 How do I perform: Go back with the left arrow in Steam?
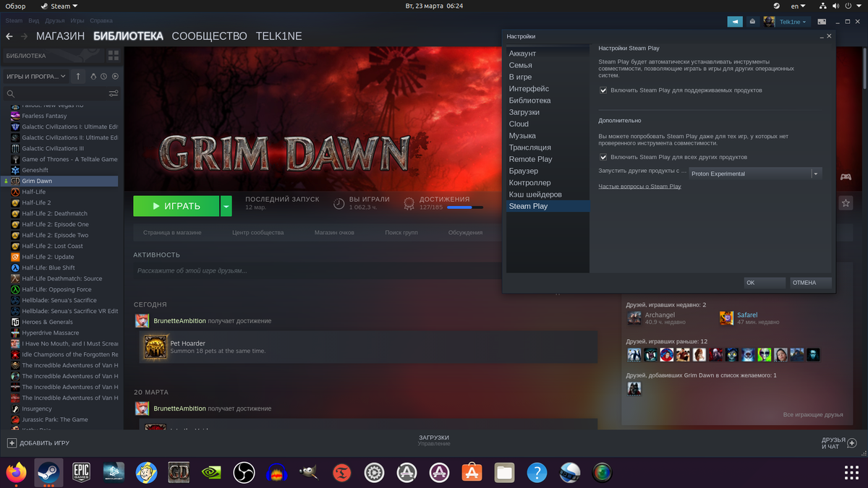9,36
